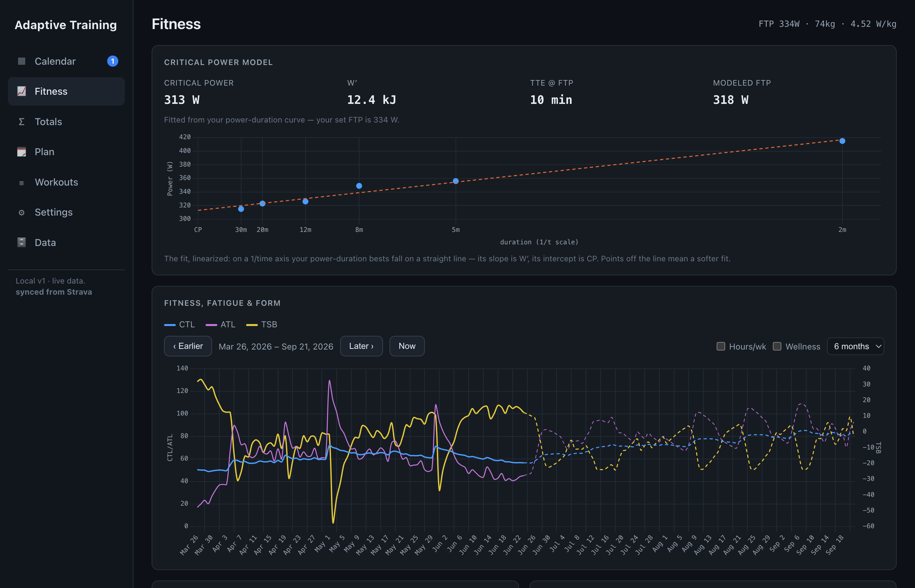
Task: Go to the Totals section
Action: [x=66, y=122]
